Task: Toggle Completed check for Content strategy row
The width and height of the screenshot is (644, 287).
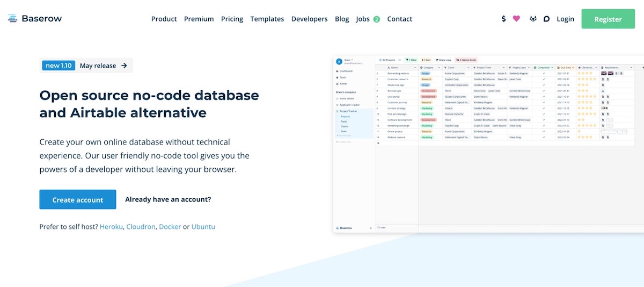Action: click(x=544, y=108)
